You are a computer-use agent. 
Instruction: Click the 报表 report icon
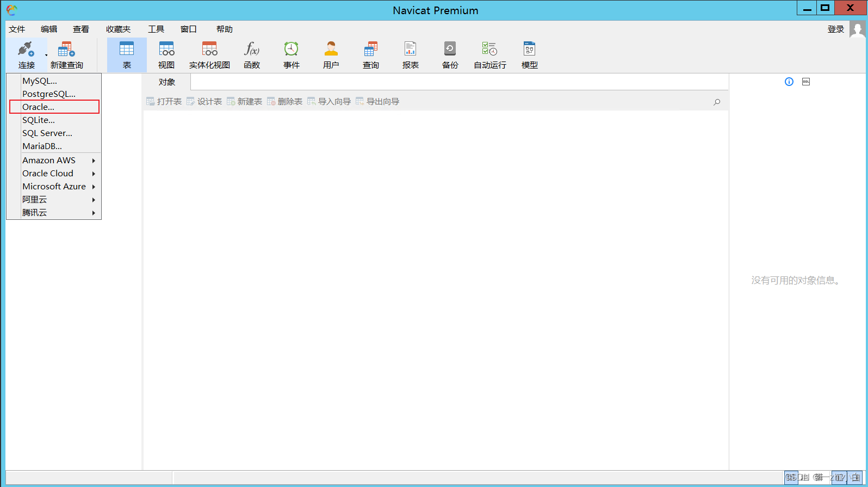(x=411, y=49)
